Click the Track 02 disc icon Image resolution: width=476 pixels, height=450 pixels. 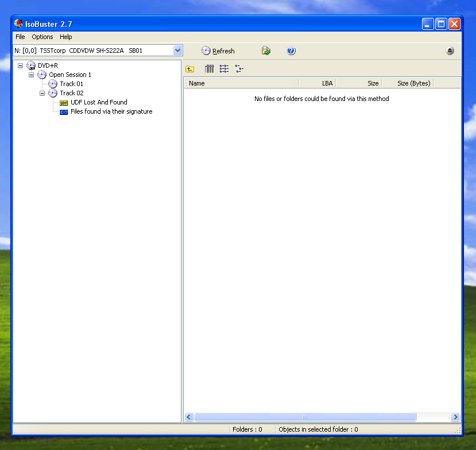(x=53, y=93)
